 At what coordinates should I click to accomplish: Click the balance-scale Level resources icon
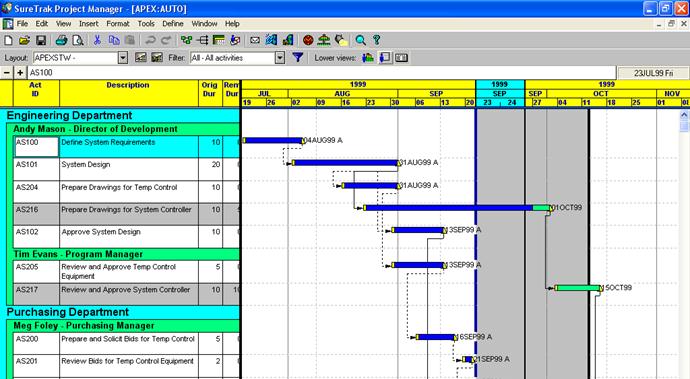point(324,40)
